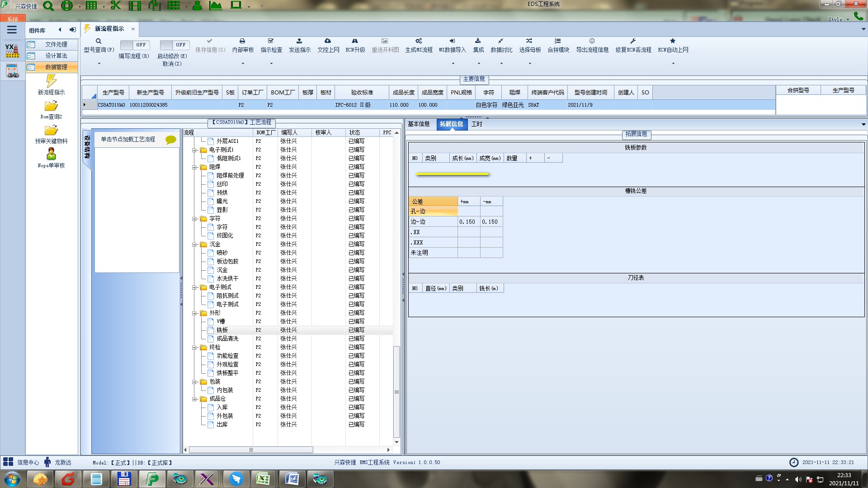Toggle the 自动修改 OFF switch
868x488 pixels.
(174, 45)
